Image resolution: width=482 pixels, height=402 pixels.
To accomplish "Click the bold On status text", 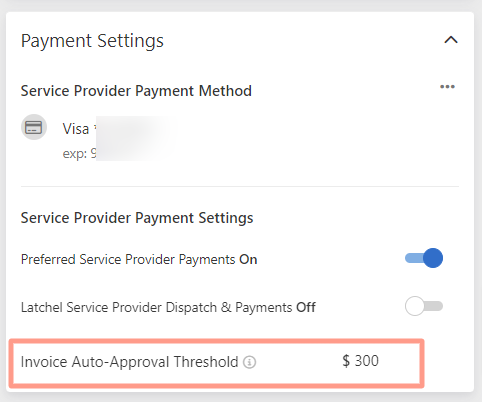I will click(x=248, y=260).
